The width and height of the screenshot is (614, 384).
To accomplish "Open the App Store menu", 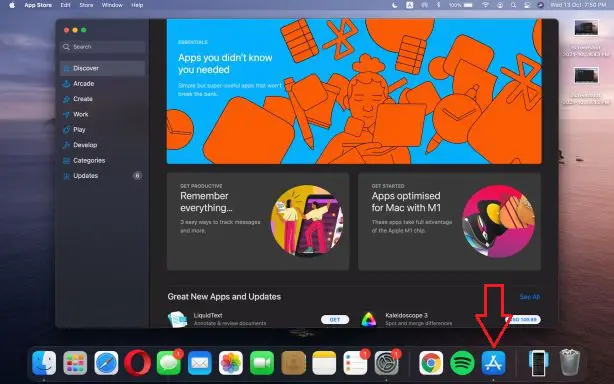I will 38,5.
